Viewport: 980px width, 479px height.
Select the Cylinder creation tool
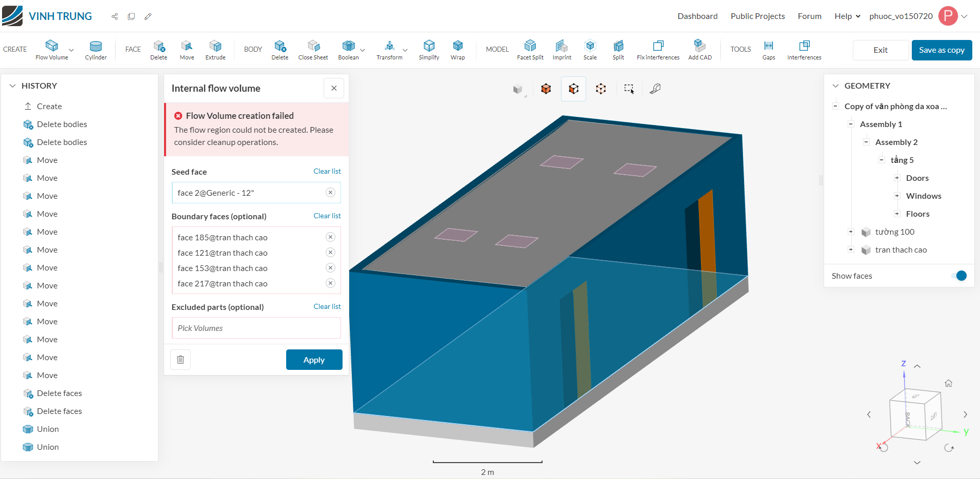click(95, 50)
